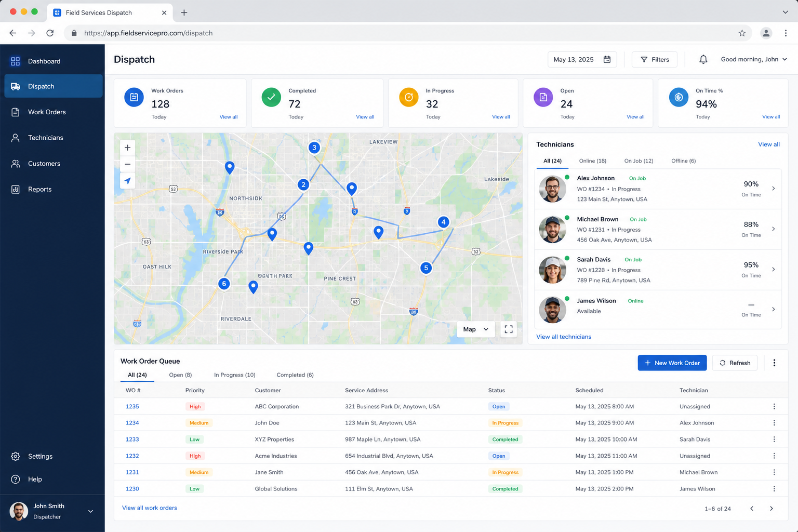
Task: Switch to On Job (12) technicians tab
Action: tap(639, 161)
